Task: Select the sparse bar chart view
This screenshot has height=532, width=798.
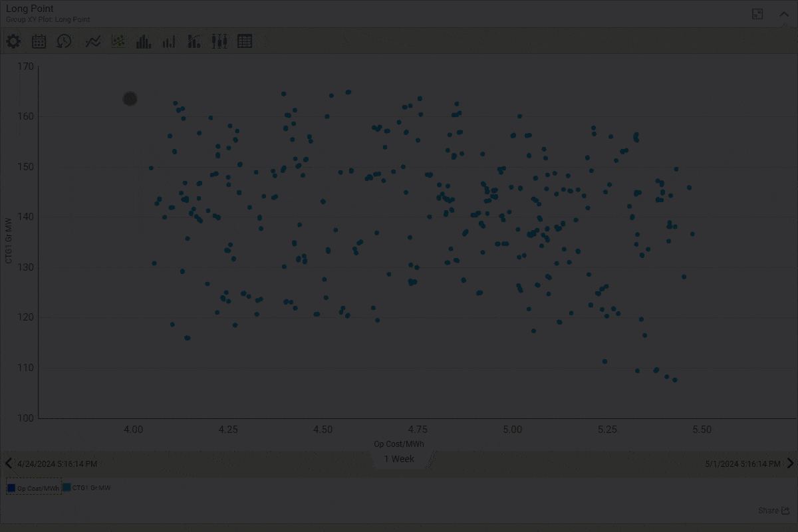Action: point(169,41)
